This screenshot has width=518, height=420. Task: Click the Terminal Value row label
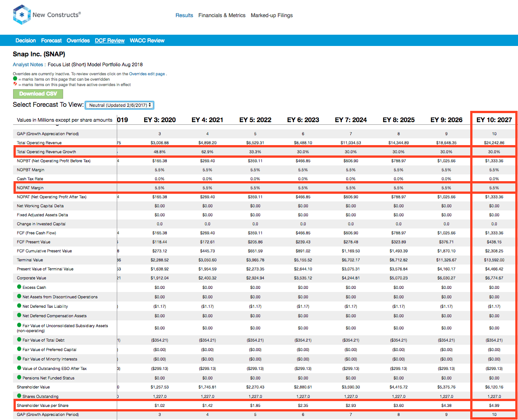(30, 260)
